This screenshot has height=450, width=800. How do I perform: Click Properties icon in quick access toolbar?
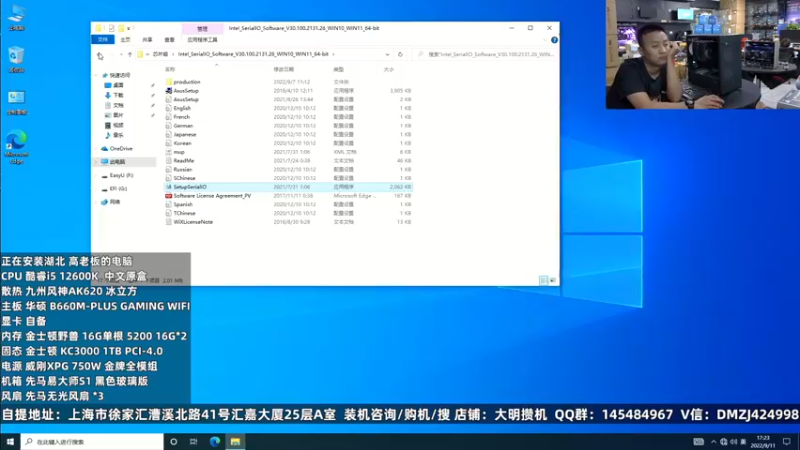coord(111,29)
